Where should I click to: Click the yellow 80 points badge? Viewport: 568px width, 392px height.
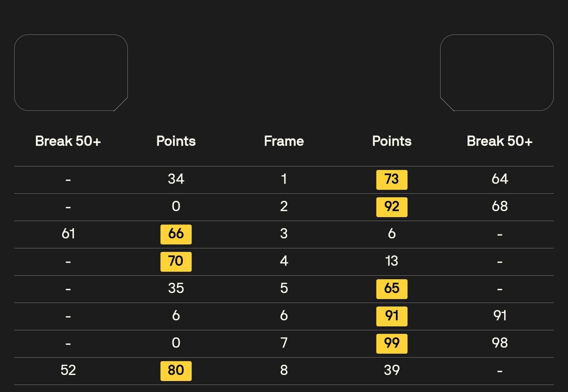pyautogui.click(x=176, y=371)
